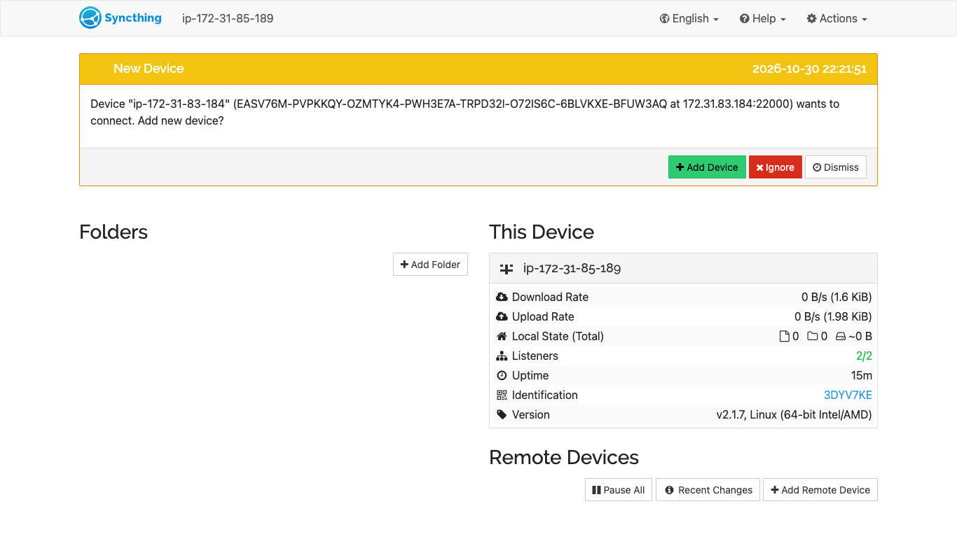Click the Pause All button
Viewport: 957px width, 560px height.
pos(619,490)
